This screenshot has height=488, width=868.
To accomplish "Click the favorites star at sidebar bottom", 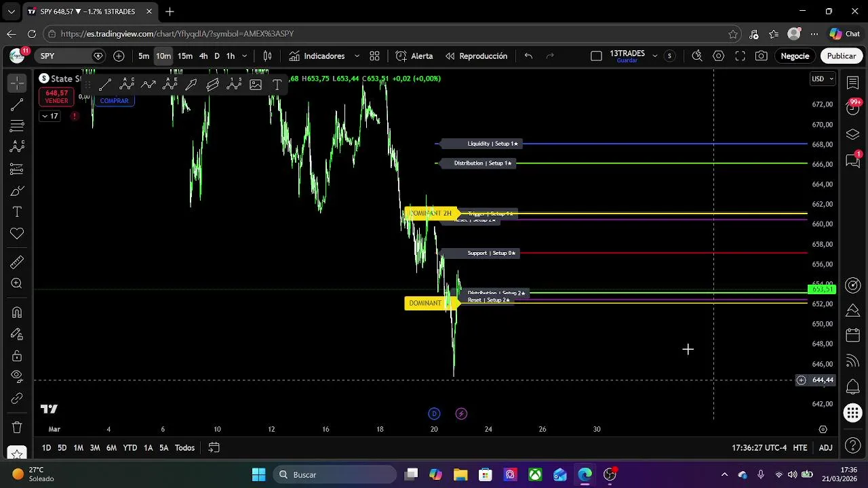I will 17,453.
